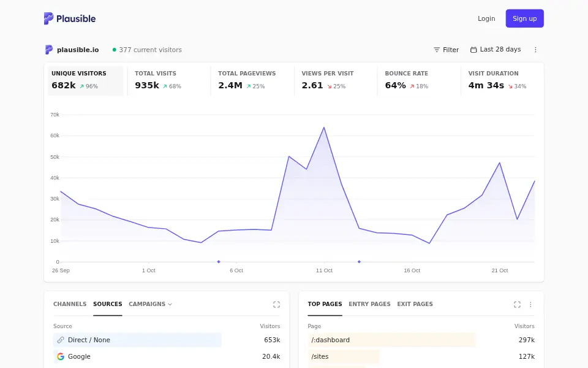
Task: Expand the Top Pages panel to fullscreen
Action: [517, 305]
